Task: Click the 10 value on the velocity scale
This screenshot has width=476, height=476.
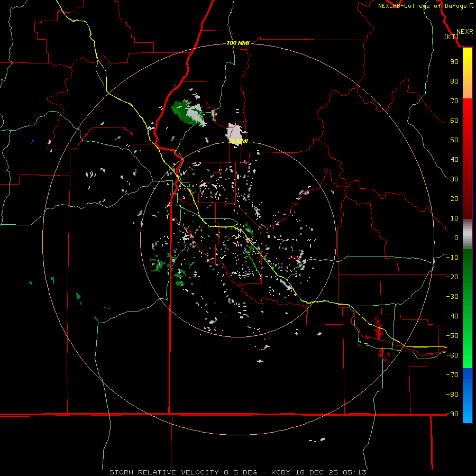Action: click(x=454, y=218)
